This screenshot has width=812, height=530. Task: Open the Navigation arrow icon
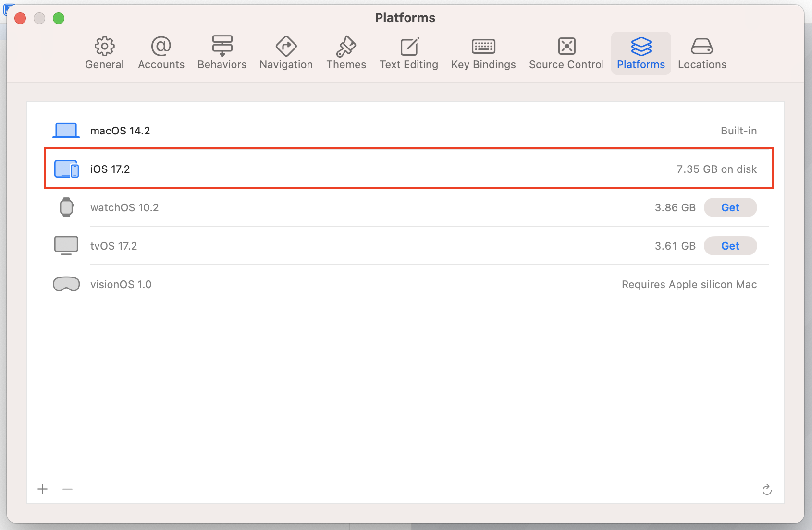(x=286, y=46)
